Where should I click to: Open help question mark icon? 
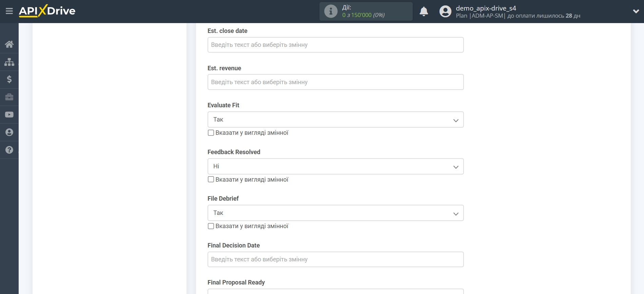pos(9,150)
